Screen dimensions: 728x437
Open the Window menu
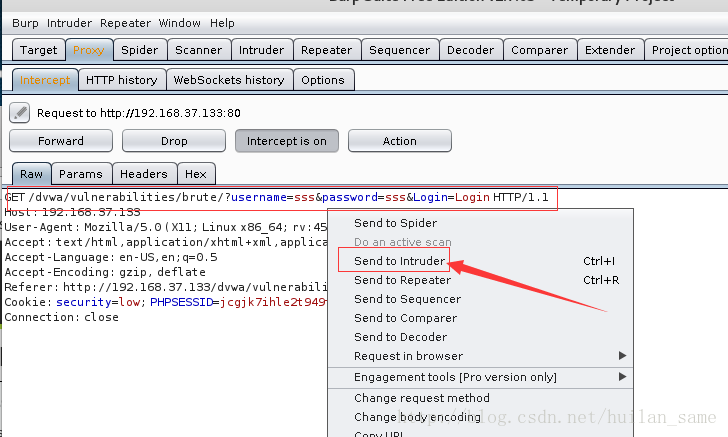[x=180, y=23]
